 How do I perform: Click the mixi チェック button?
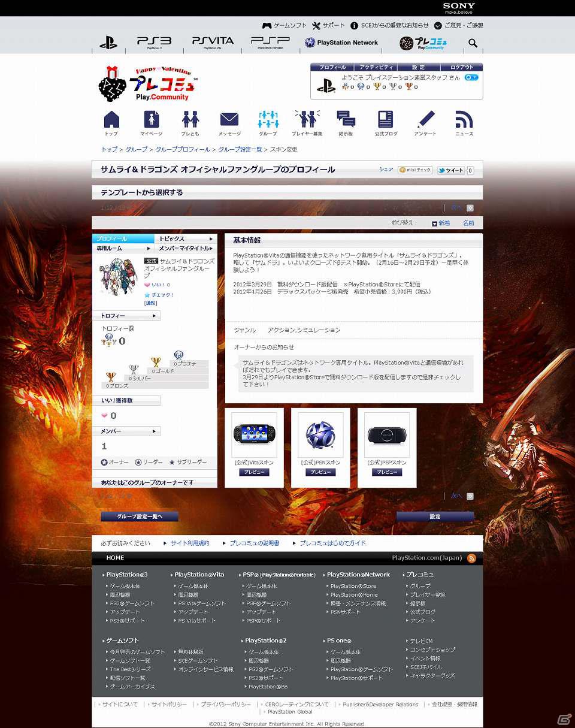[x=415, y=170]
